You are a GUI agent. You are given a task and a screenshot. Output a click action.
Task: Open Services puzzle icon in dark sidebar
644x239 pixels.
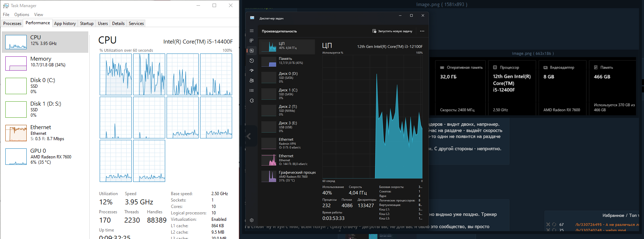click(251, 101)
